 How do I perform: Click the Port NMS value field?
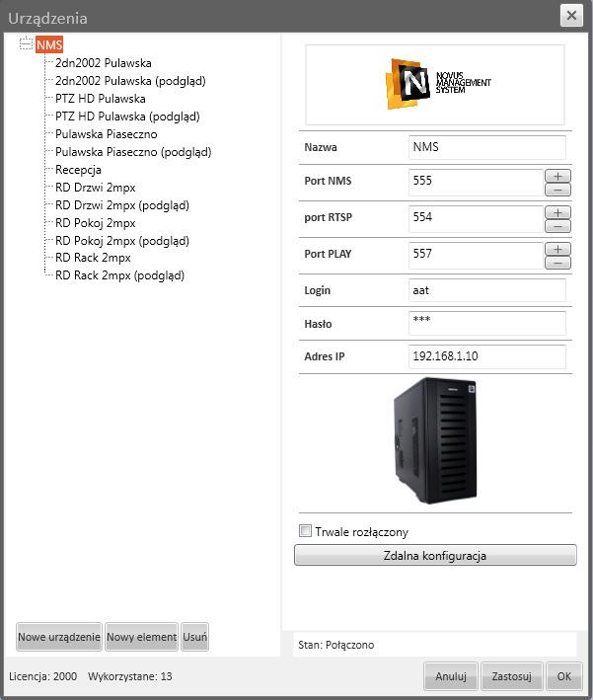476,182
